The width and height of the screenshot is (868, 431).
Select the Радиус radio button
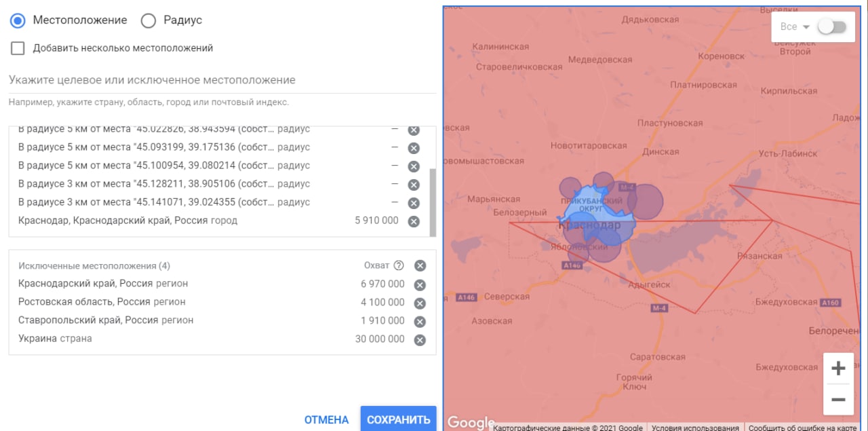149,20
